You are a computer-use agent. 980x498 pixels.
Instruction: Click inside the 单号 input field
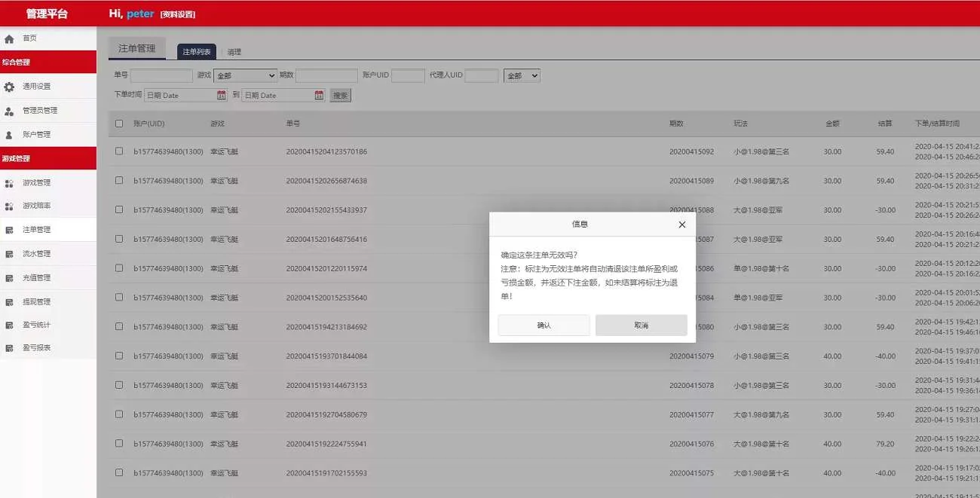point(161,75)
